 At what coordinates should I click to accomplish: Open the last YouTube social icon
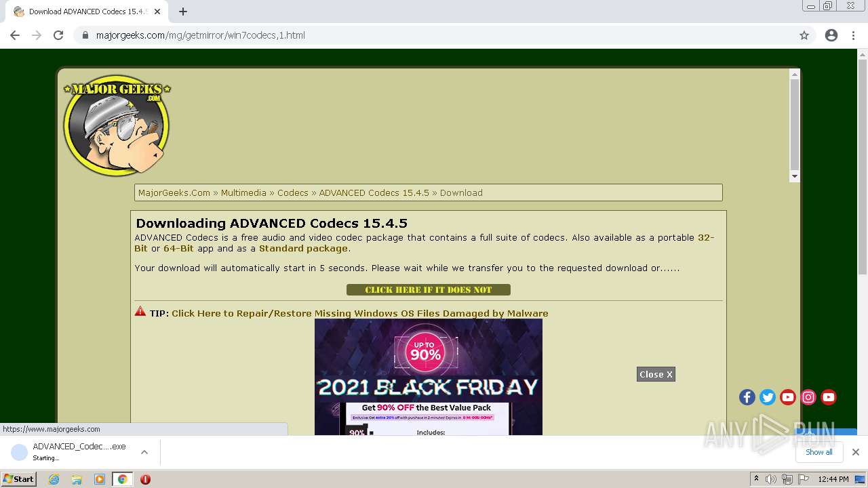(x=829, y=398)
